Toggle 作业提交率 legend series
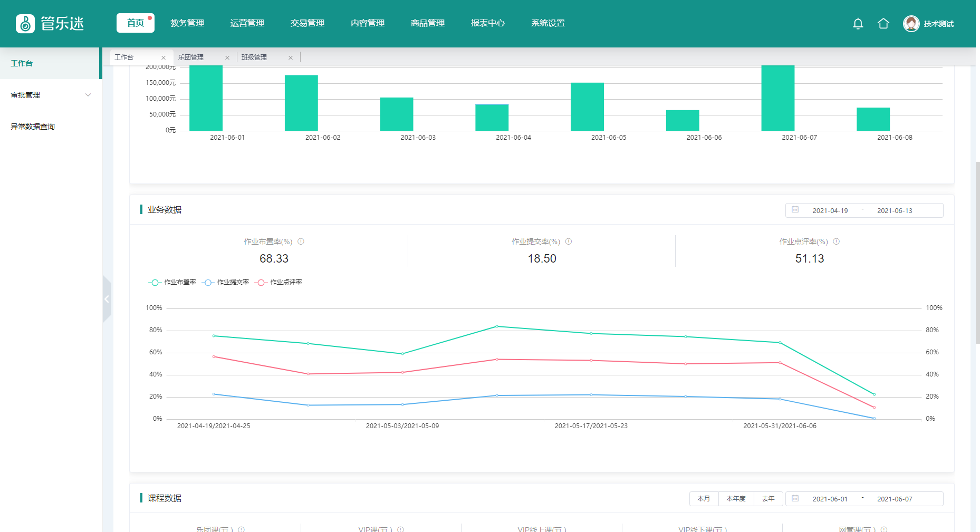The image size is (980, 532). (226, 282)
